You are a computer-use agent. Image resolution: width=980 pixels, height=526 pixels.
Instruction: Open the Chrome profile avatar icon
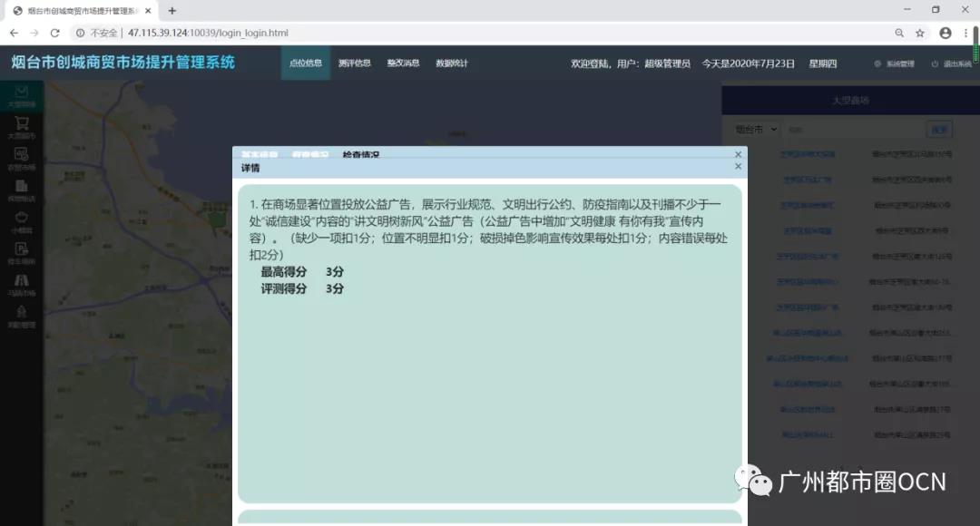[946, 33]
